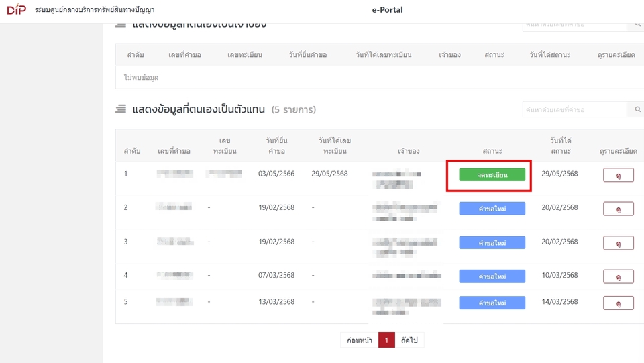Click the e-Portal title in the header
644x363 pixels.
pyautogui.click(x=387, y=10)
